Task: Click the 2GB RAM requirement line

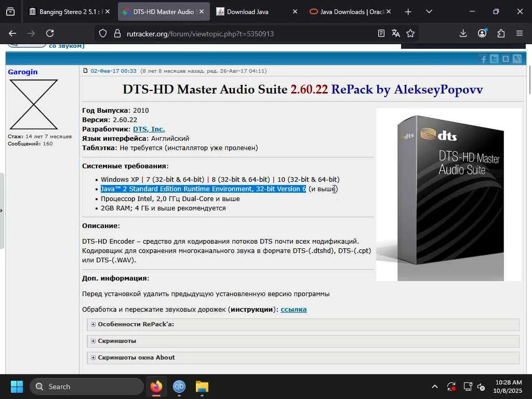Action: tap(163, 208)
